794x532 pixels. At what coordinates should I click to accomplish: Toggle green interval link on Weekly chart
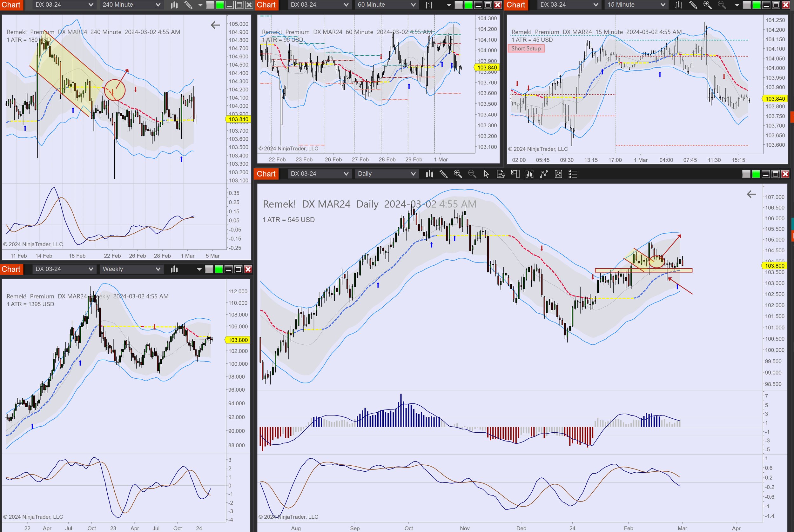(x=219, y=269)
